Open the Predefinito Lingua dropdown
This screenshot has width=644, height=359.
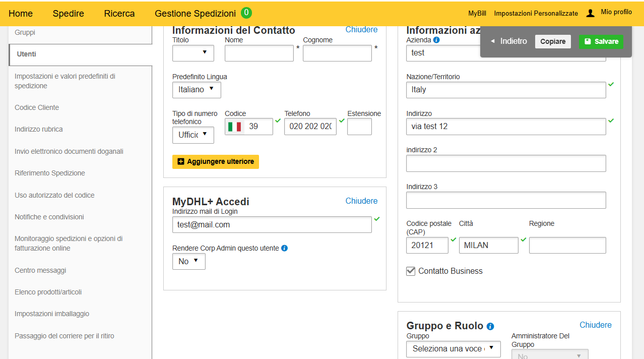197,90
